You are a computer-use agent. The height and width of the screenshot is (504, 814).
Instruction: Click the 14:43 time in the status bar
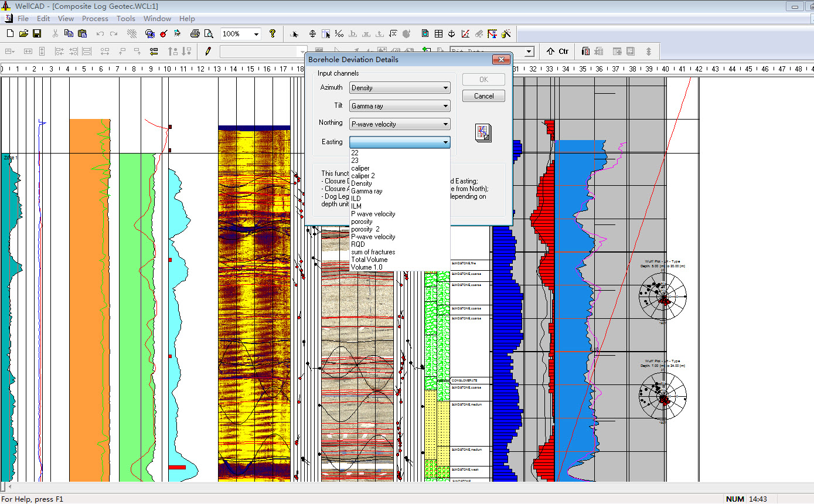click(758, 499)
